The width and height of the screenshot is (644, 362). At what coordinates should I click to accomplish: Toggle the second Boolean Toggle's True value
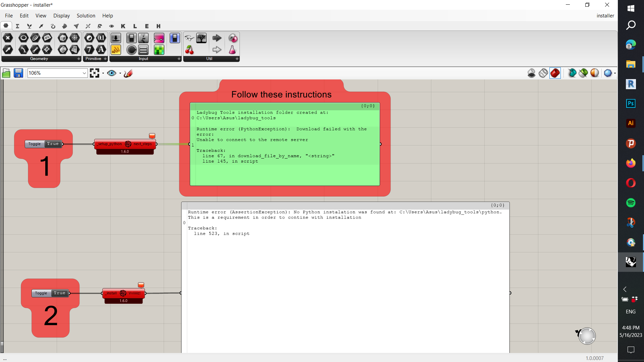tap(60, 293)
